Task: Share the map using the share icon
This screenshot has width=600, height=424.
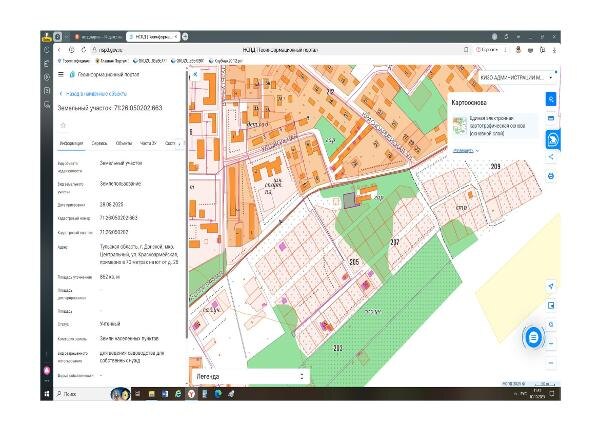Action: point(551,157)
